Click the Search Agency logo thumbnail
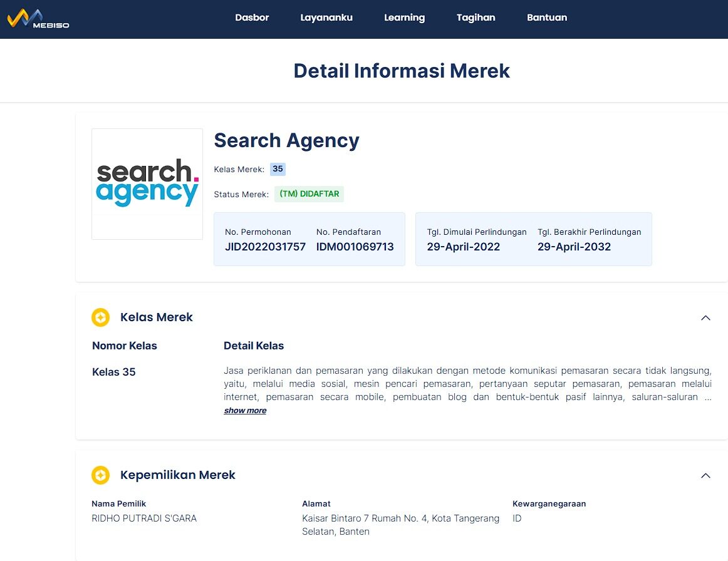 (147, 183)
